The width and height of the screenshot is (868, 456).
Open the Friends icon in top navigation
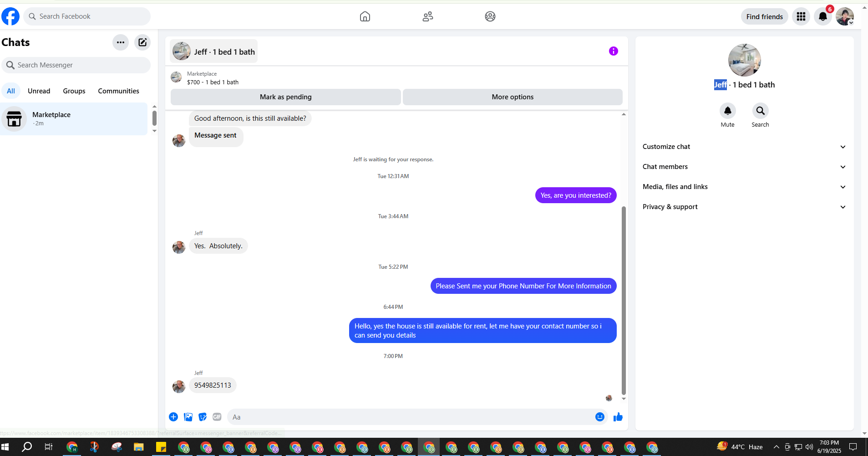click(427, 16)
